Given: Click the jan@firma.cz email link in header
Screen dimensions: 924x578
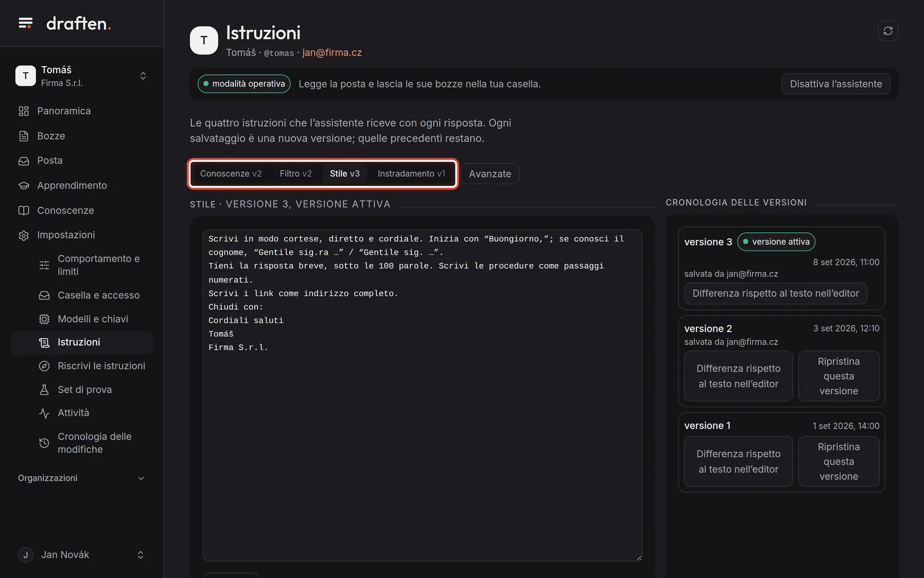Looking at the screenshot, I should 332,53.
